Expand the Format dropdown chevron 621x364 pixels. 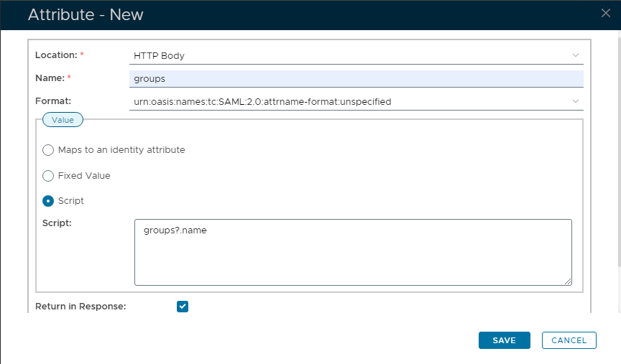click(x=575, y=101)
